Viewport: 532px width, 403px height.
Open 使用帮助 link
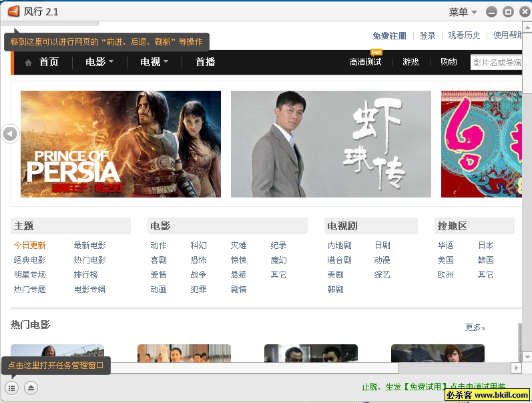click(507, 35)
